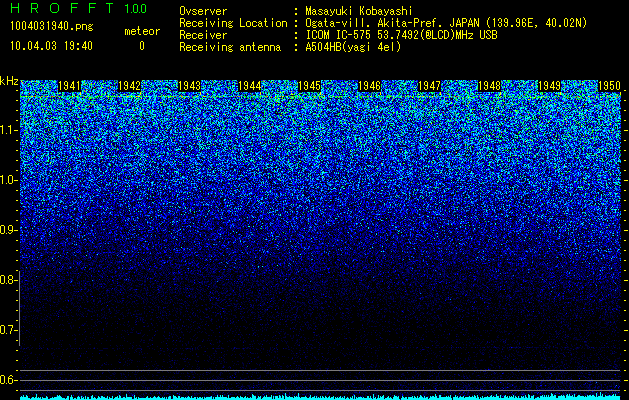Click the 1950 time marker
The width and height of the screenshot is (629, 400).
(609, 86)
